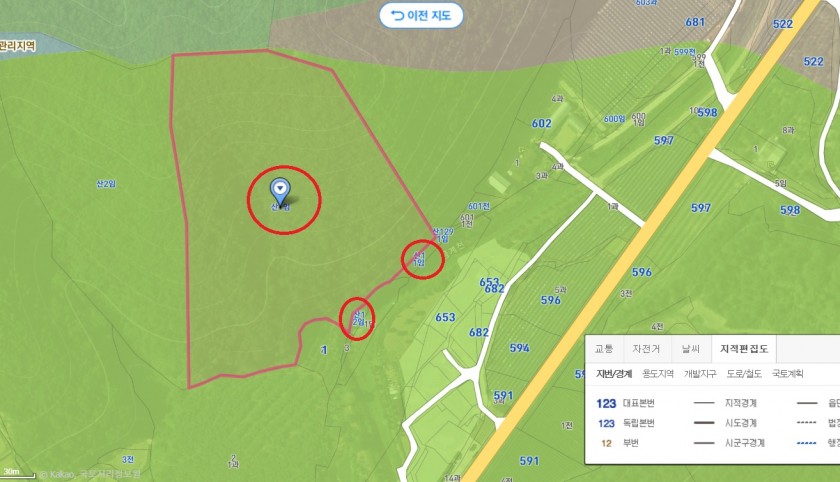Select the 지번/경계 legend category

[x=613, y=374]
